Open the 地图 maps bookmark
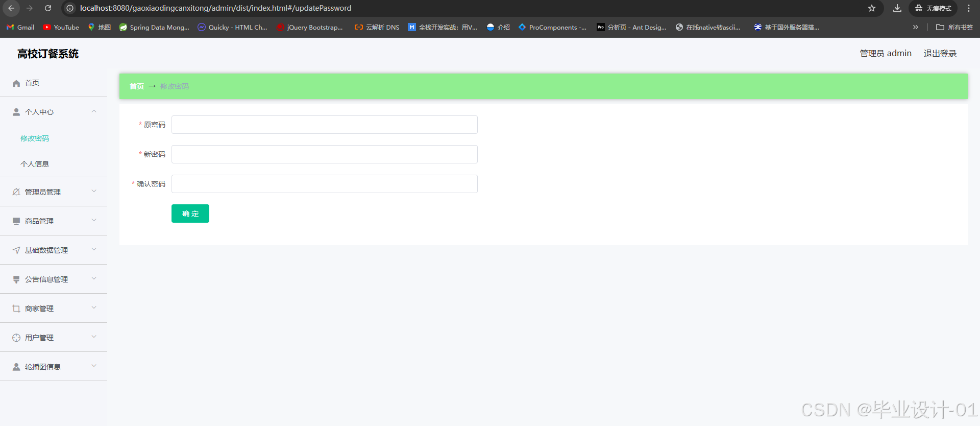Image resolution: width=980 pixels, height=426 pixels. (x=100, y=27)
